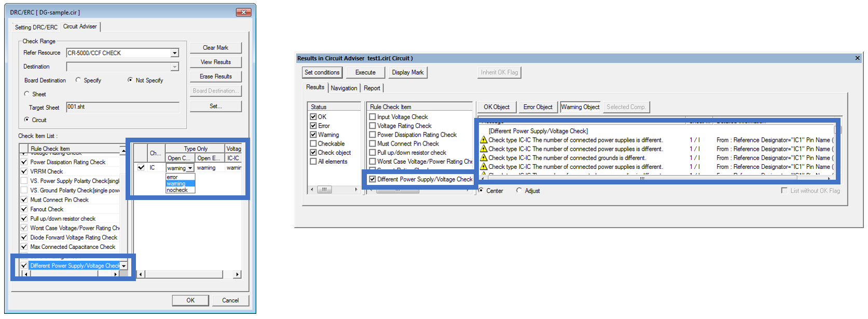Image resolution: width=868 pixels, height=319 pixels.
Task: Toggle Worst Case Voltage/Power Rating Check in DRC/ERC list
Action: 24,228
